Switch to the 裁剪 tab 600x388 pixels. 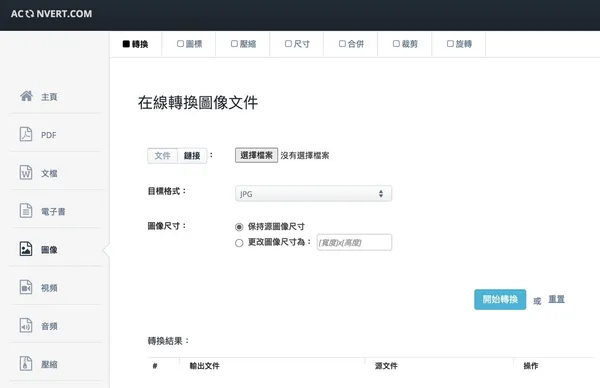[405, 44]
